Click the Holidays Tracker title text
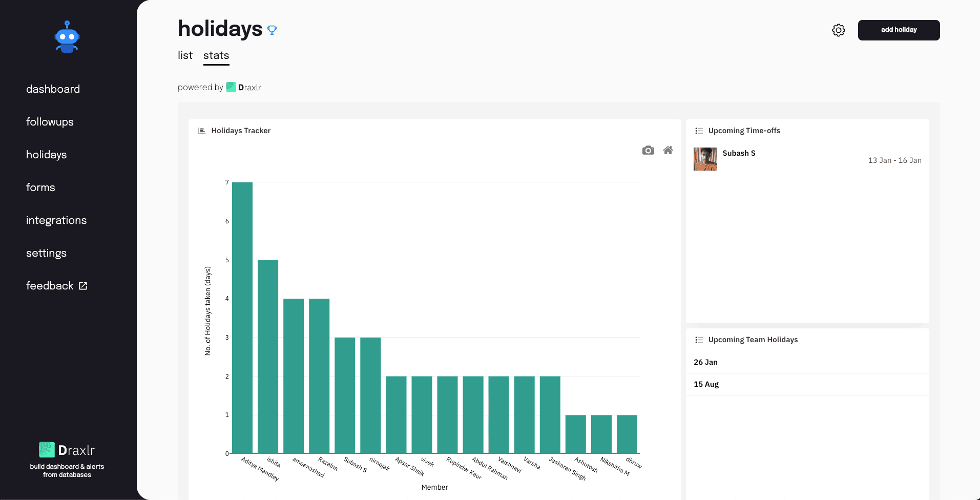 [241, 131]
